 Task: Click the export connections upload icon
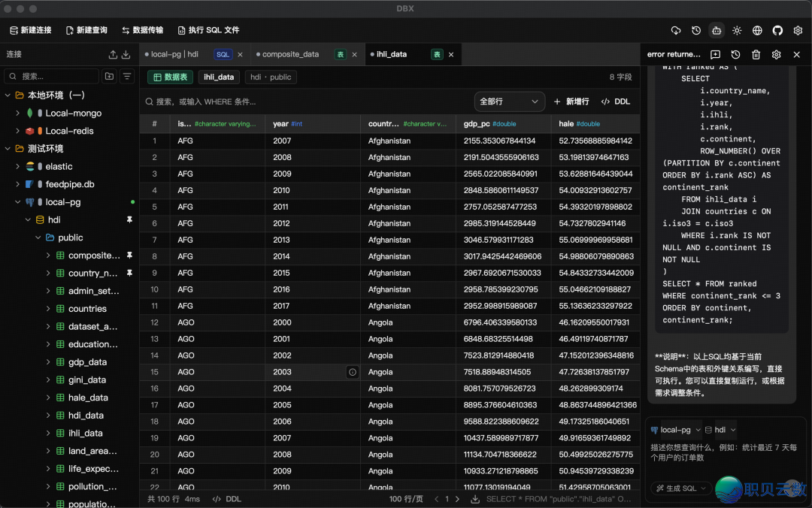tap(113, 54)
